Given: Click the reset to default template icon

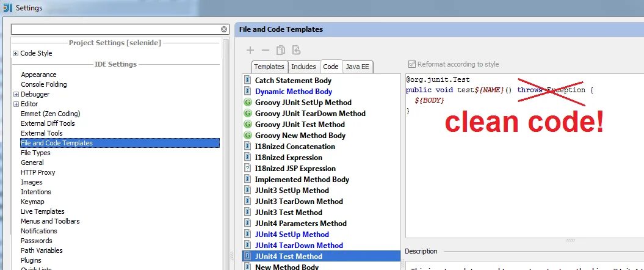Looking at the screenshot, I should (x=296, y=50).
